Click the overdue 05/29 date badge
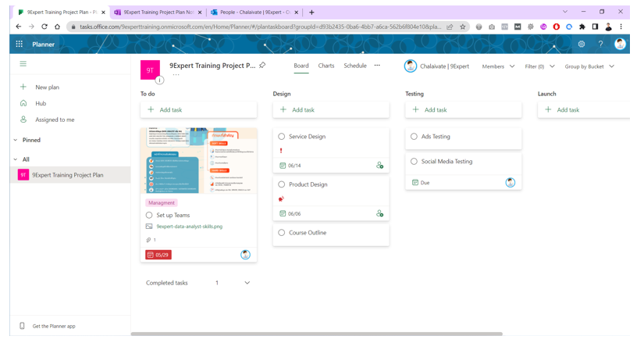644x343 pixels. click(158, 255)
